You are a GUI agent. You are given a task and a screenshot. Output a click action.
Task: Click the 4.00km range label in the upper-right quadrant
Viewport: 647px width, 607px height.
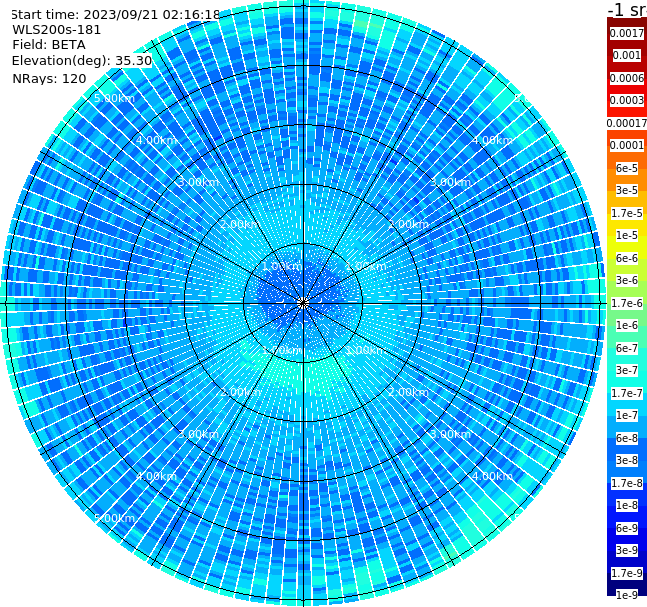point(492,140)
